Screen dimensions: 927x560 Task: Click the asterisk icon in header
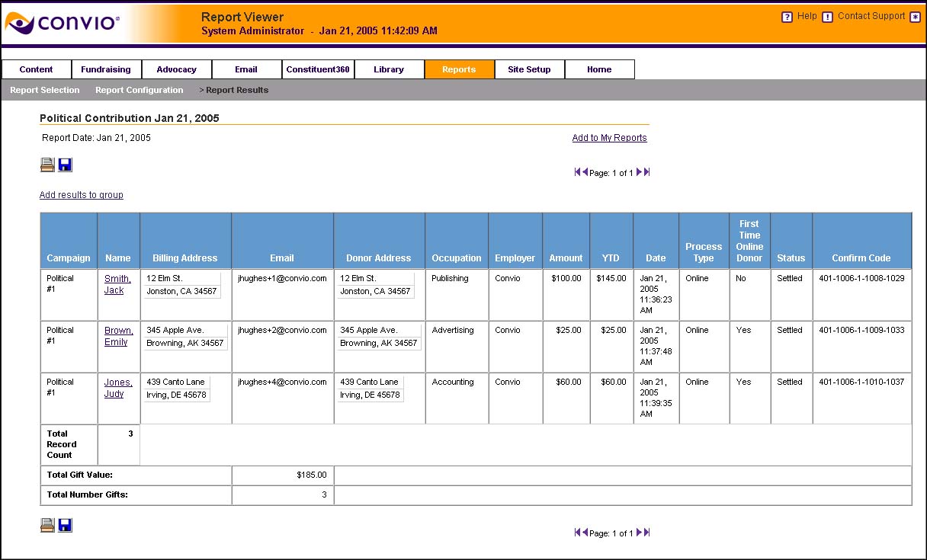point(916,17)
